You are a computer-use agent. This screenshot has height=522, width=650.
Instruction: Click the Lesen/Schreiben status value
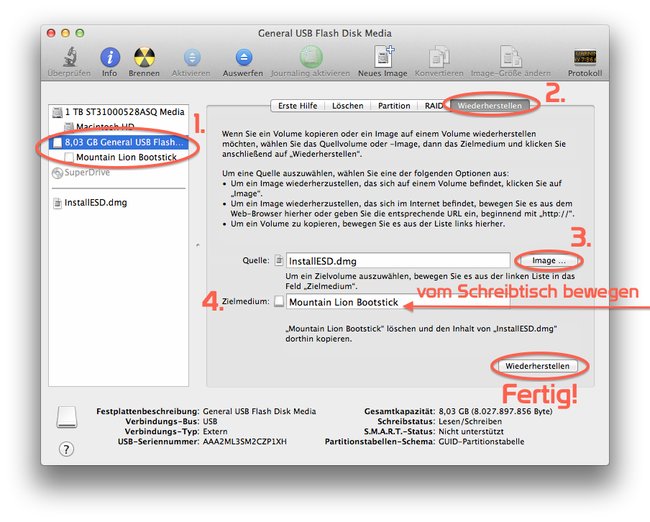coord(470,421)
